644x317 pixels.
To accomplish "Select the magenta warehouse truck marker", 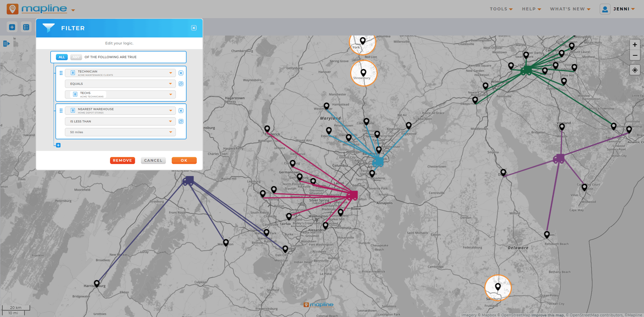I will [x=352, y=195].
